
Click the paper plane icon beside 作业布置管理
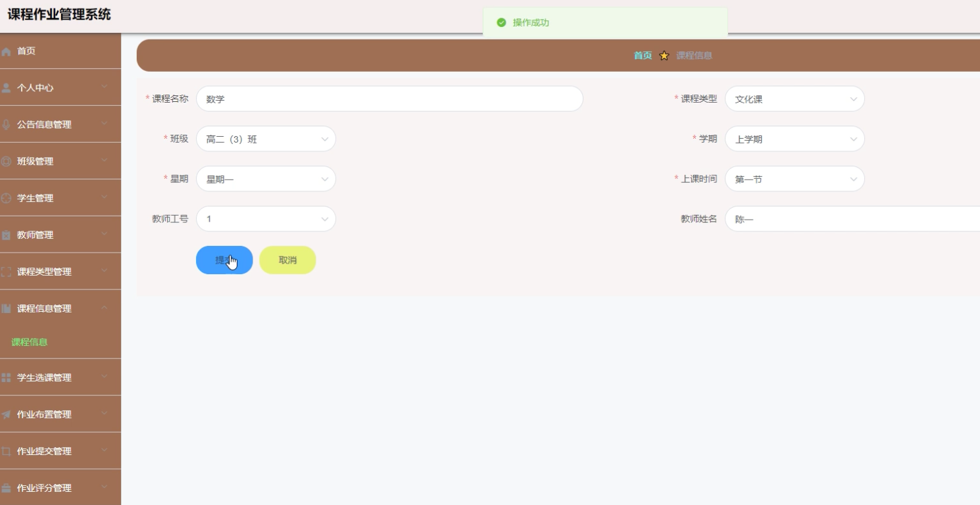point(7,415)
